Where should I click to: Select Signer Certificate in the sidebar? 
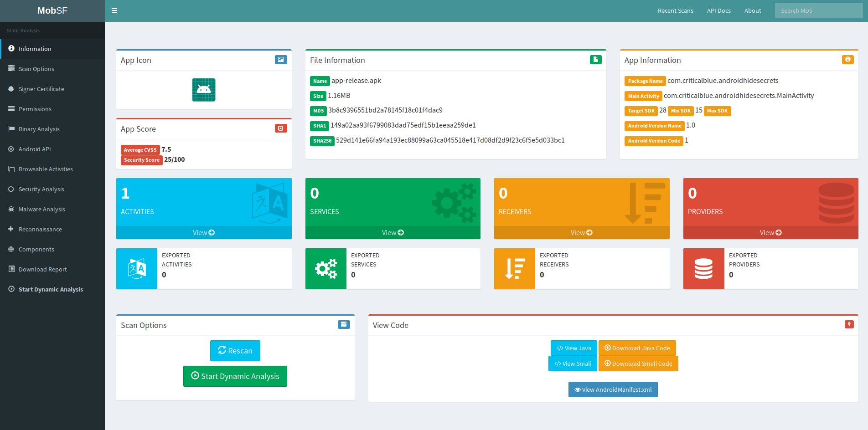(x=41, y=89)
